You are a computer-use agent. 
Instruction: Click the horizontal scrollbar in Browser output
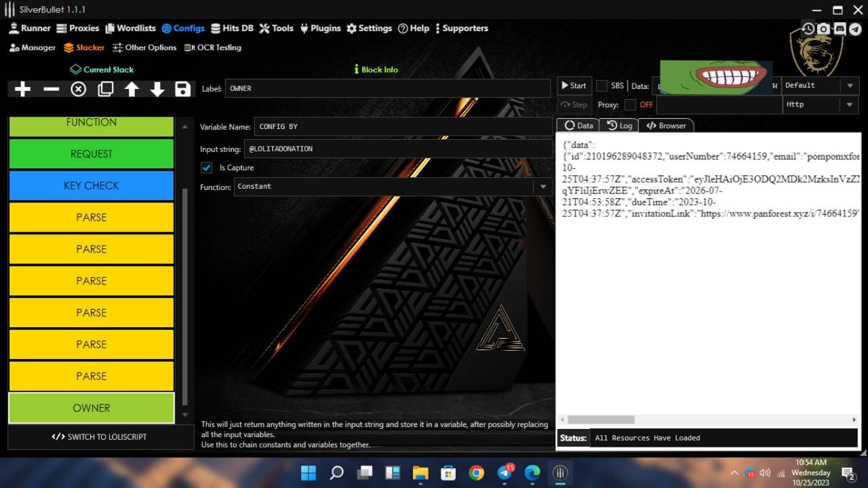(601, 419)
